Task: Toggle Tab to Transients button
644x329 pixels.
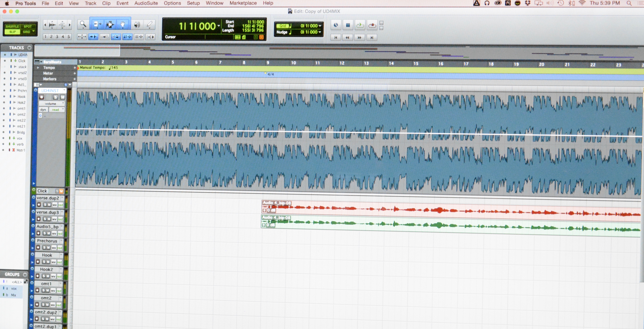Action: (x=93, y=37)
